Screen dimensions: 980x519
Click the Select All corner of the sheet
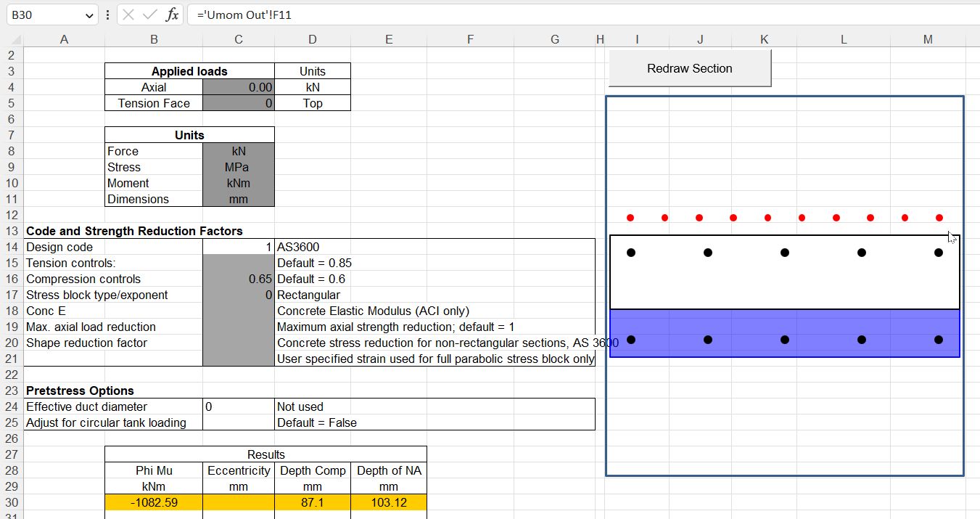[x=12, y=40]
